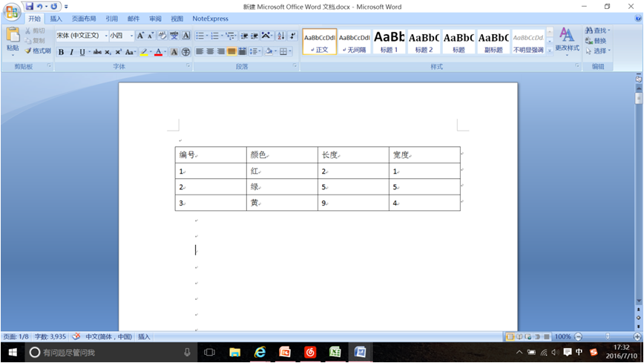Open the 邮件 (Mailings) tab
Image resolution: width=644 pixels, height=363 pixels.
coord(134,19)
